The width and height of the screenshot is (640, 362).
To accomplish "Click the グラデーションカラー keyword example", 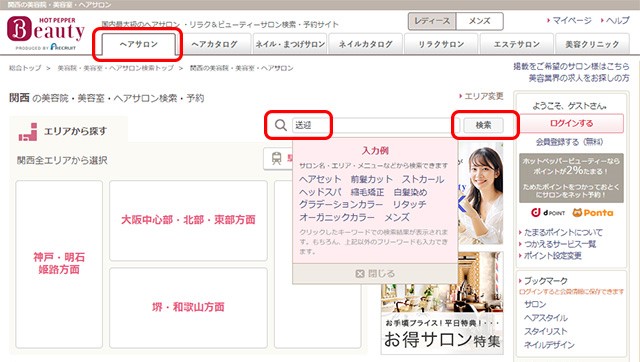I will 341,204.
